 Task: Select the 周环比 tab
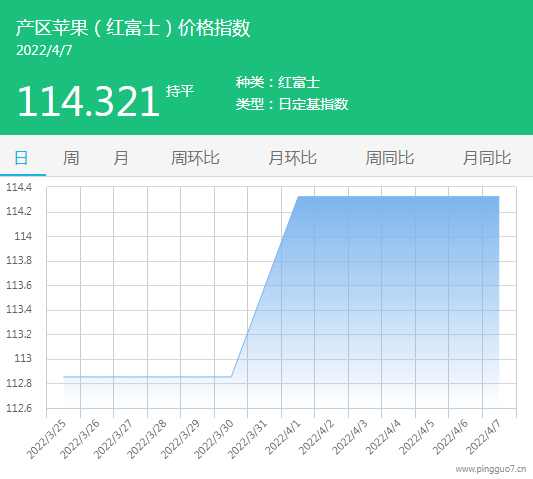click(x=195, y=158)
